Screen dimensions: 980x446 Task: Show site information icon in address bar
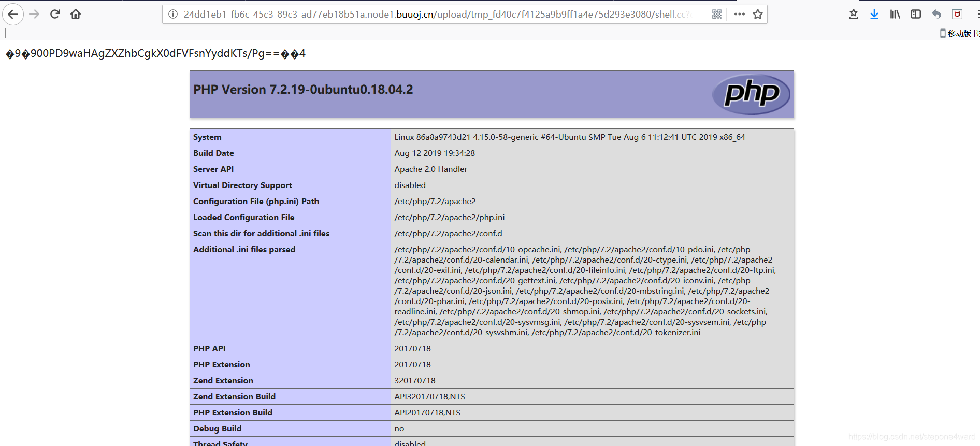click(173, 14)
